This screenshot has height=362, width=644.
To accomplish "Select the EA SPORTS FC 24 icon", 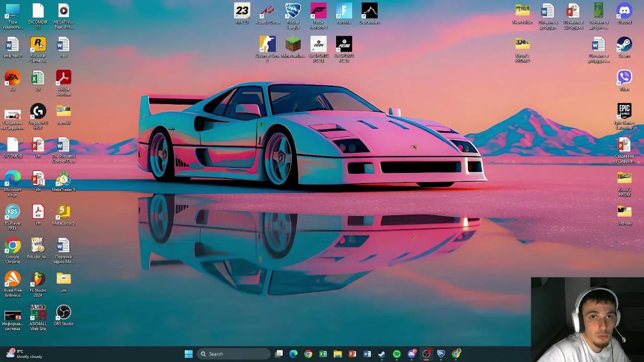I will pyautogui.click(x=318, y=49).
